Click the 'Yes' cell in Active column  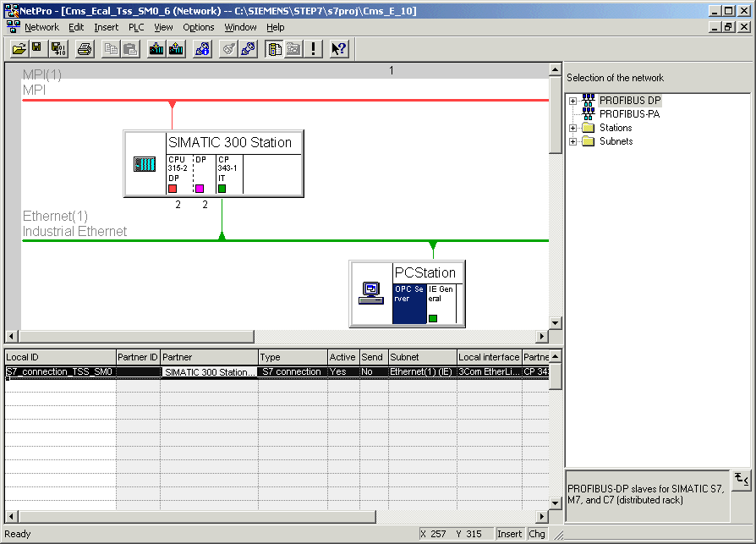[x=343, y=371]
